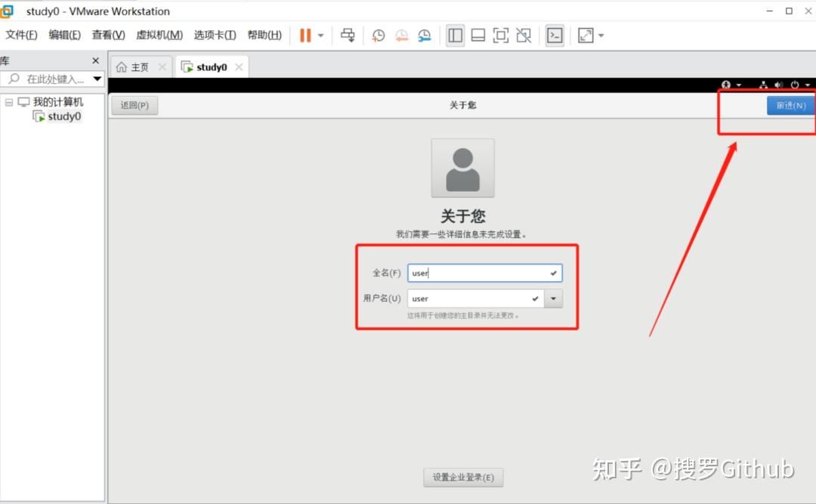Close the library panel

click(x=95, y=61)
